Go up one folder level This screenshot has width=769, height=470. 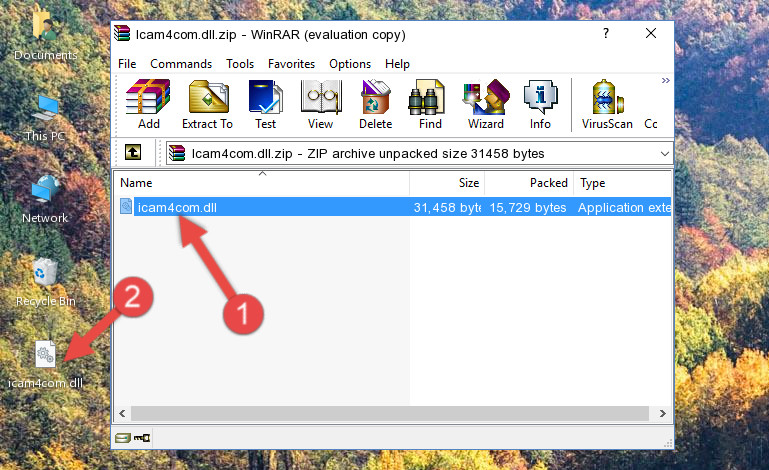[133, 153]
